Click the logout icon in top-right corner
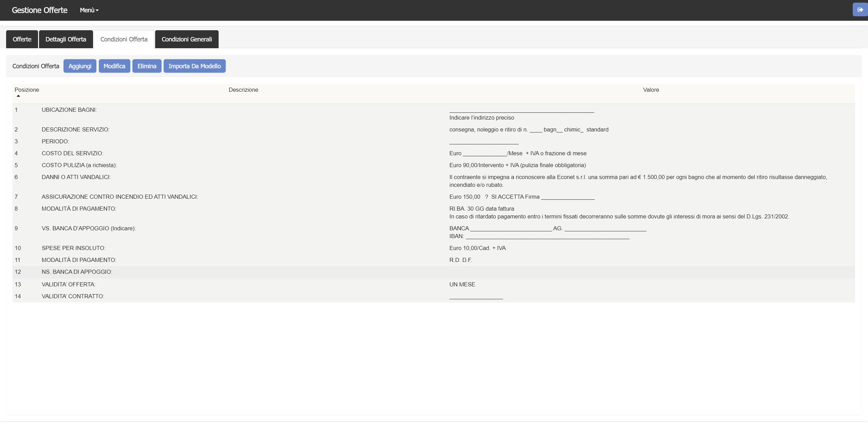Image resolution: width=868 pixels, height=428 pixels. click(860, 10)
